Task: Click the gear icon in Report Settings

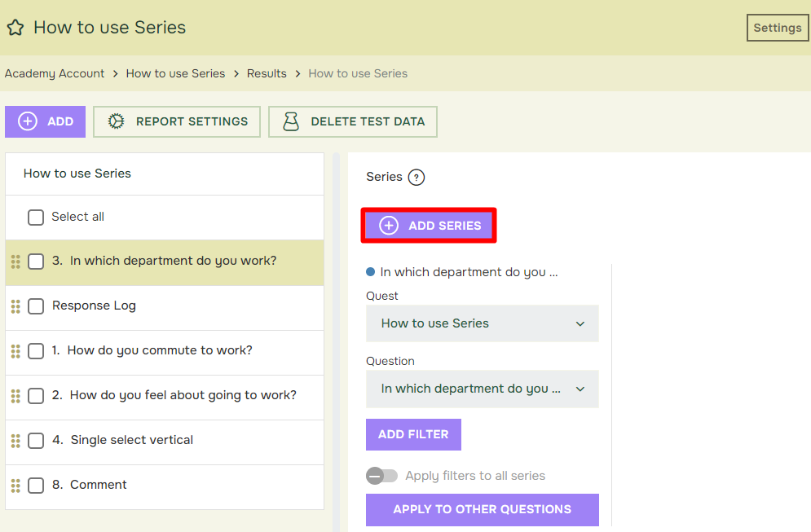Action: tap(116, 121)
